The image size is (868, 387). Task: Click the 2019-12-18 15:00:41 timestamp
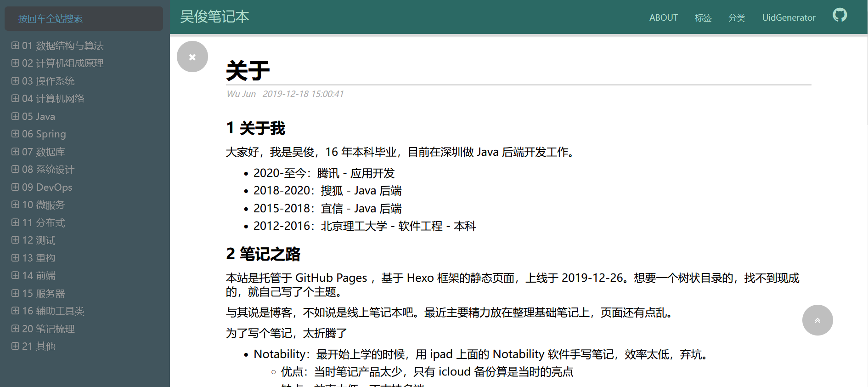(x=303, y=94)
